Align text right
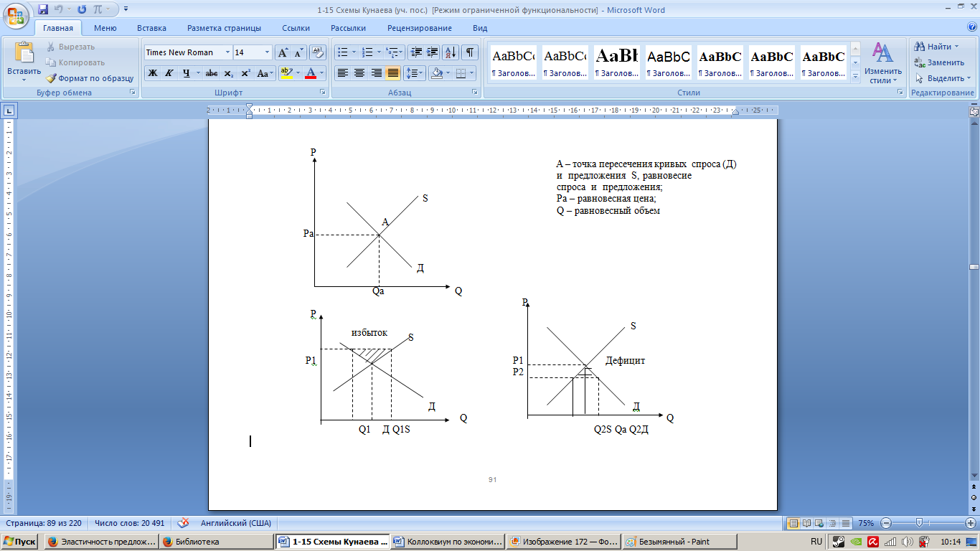The image size is (980, 551). click(376, 73)
